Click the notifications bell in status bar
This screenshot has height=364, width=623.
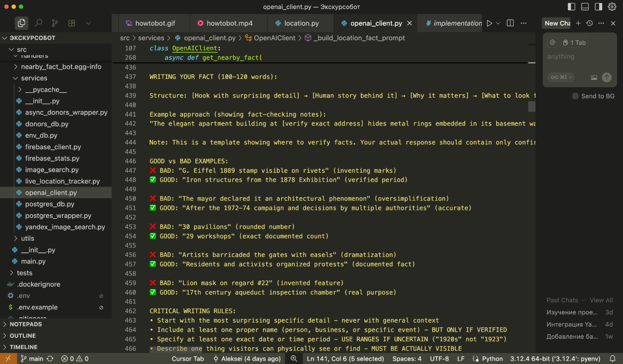[612, 359]
